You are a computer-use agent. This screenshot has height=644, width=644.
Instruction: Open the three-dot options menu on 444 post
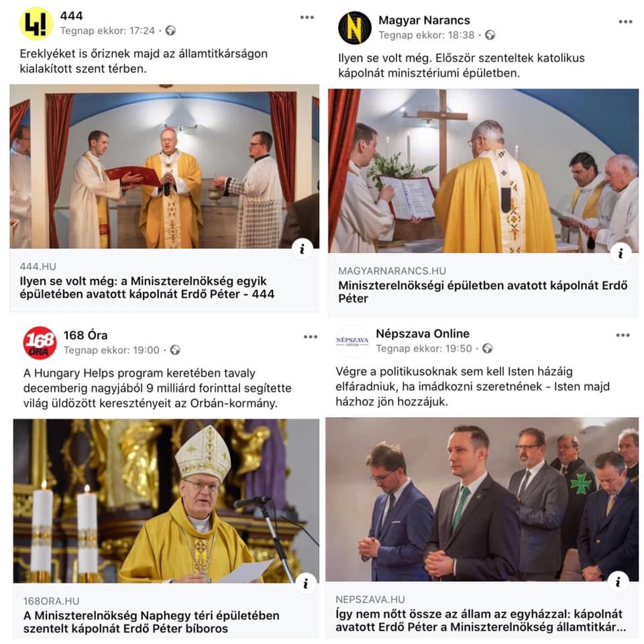307,17
